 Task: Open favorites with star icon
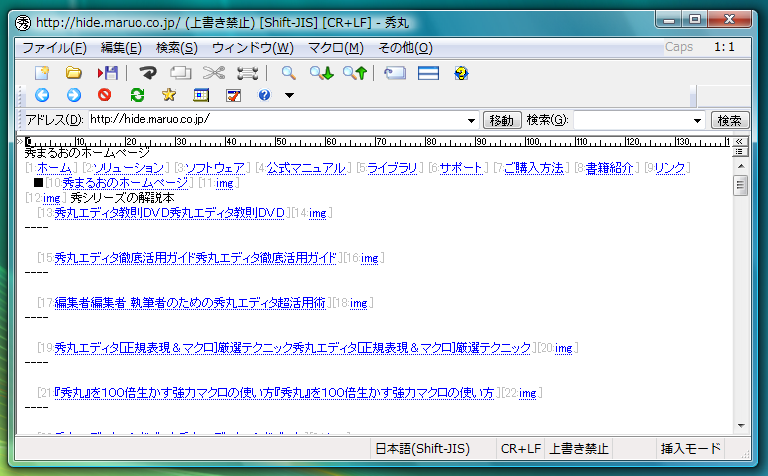point(169,95)
